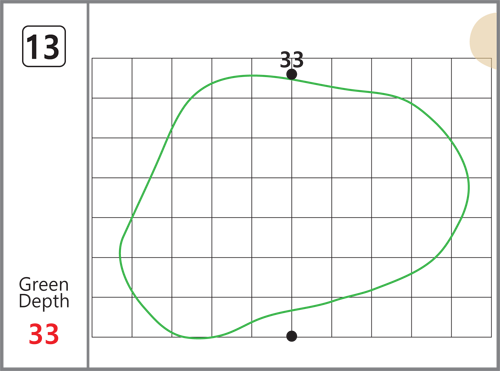Screen dimensions: 500x371
Task: Select the black dot at the green's top edge
Action: tap(292, 74)
